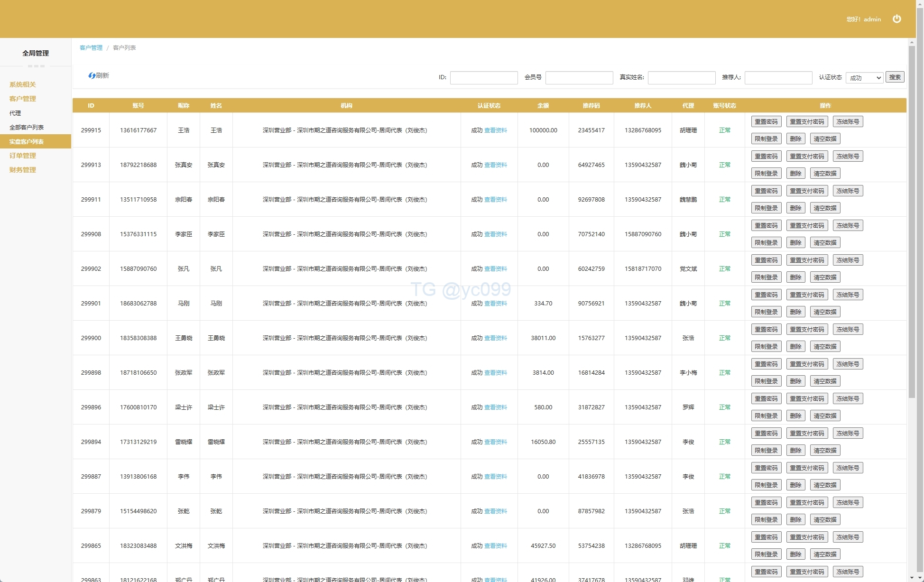The image size is (924, 582).
Task: Click 冻结账号 for user 299911
Action: click(848, 191)
